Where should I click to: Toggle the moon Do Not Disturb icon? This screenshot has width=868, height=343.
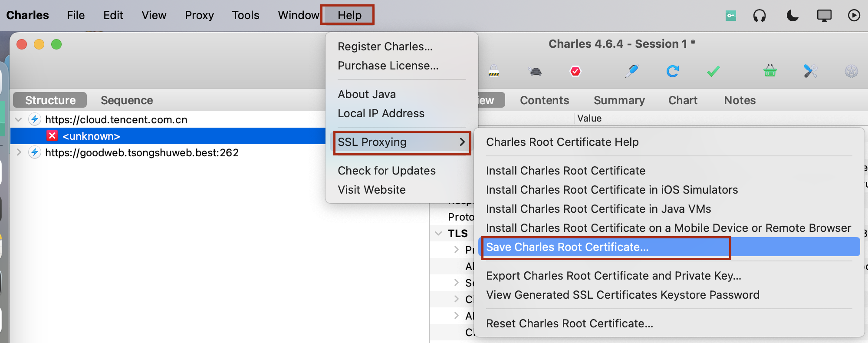[x=792, y=16]
